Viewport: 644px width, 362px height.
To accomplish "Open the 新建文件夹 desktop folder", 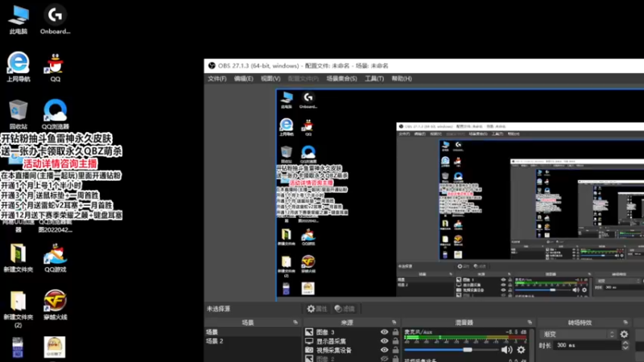I will click(x=18, y=258).
